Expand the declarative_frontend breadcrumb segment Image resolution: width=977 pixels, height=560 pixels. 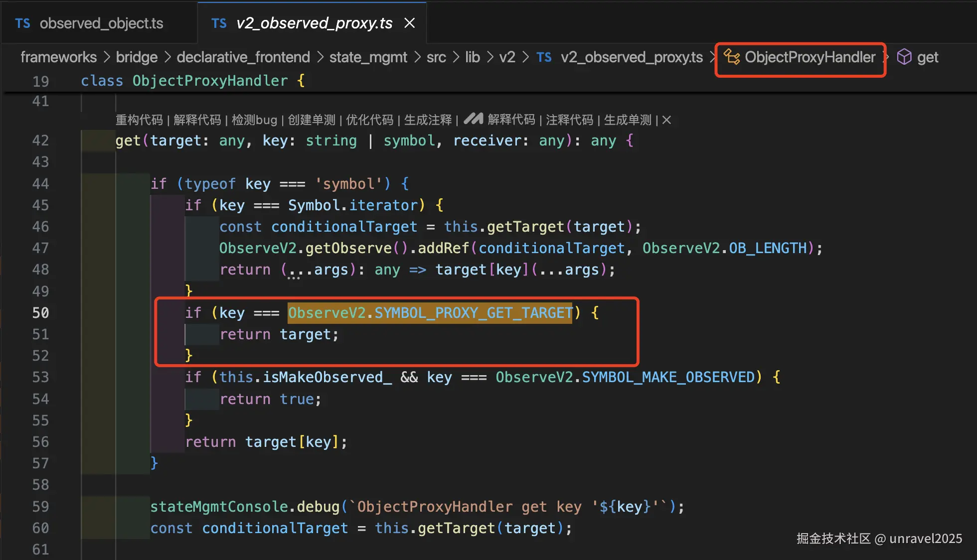[x=243, y=57]
